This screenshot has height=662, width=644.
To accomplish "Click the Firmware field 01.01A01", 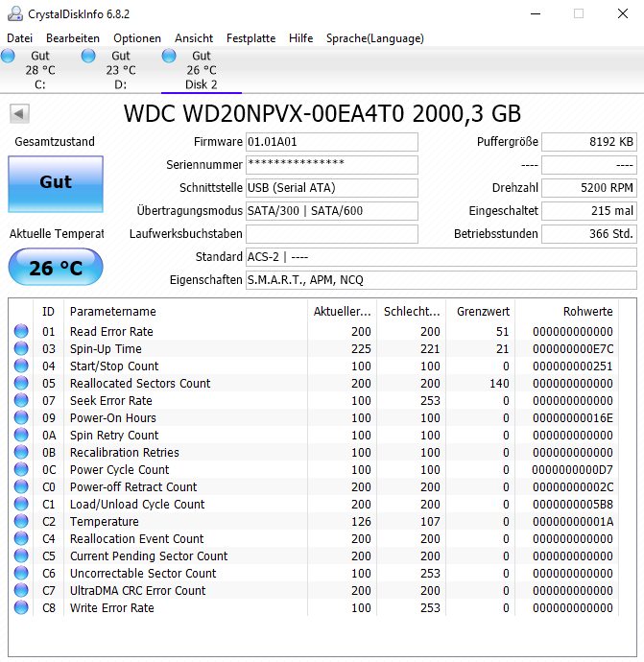I will point(332,142).
